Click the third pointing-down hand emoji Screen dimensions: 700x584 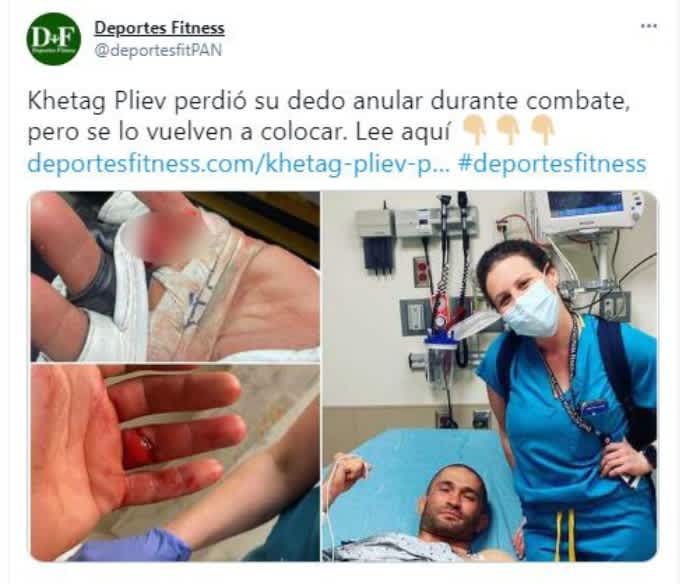click(x=543, y=130)
